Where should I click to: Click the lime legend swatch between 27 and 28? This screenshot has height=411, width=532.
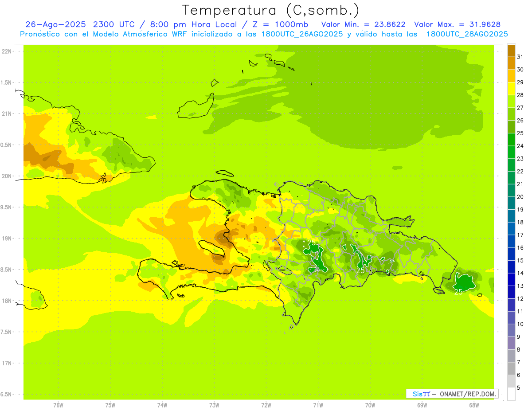511,102
